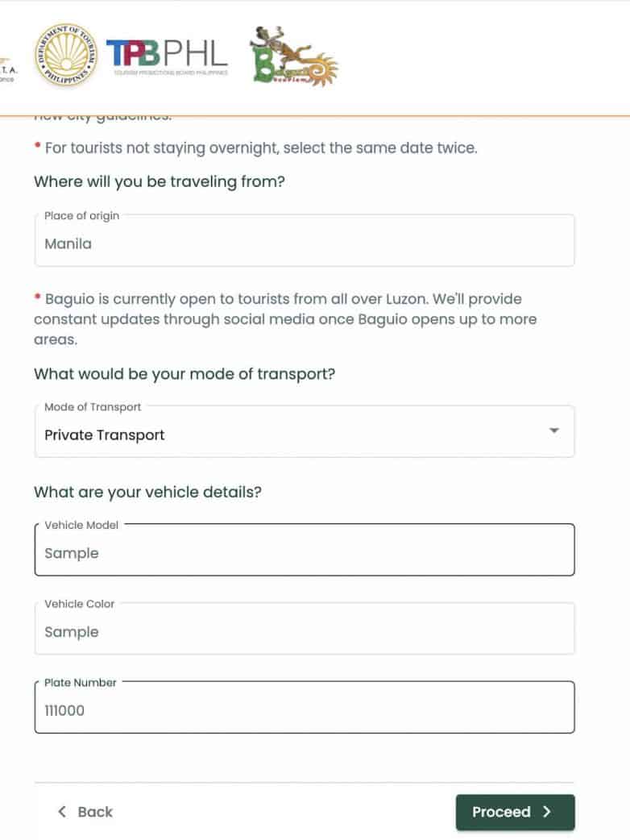Open the Mode of Transport dropdown arrow

(554, 431)
